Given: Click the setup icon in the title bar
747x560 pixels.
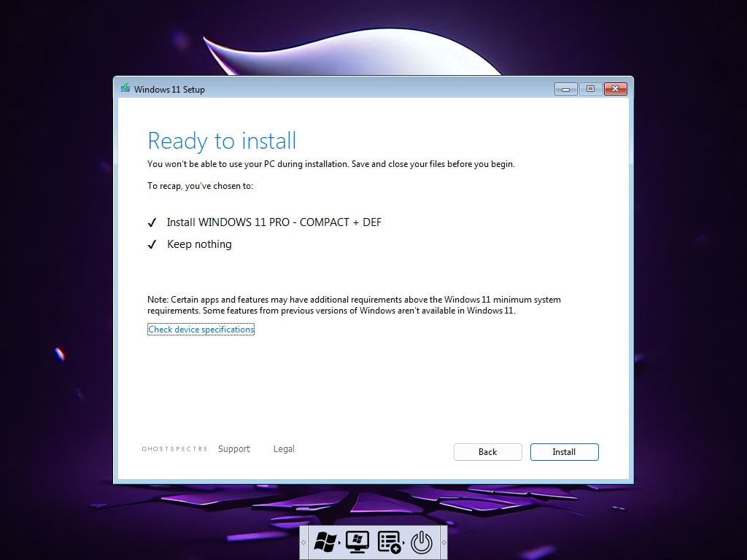Looking at the screenshot, I should click(125, 88).
